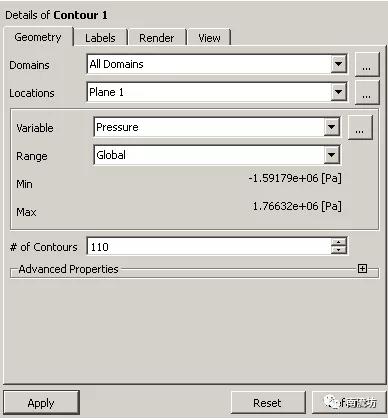Increase the number of contours
Screen dimensions: 388x420
[339, 243]
